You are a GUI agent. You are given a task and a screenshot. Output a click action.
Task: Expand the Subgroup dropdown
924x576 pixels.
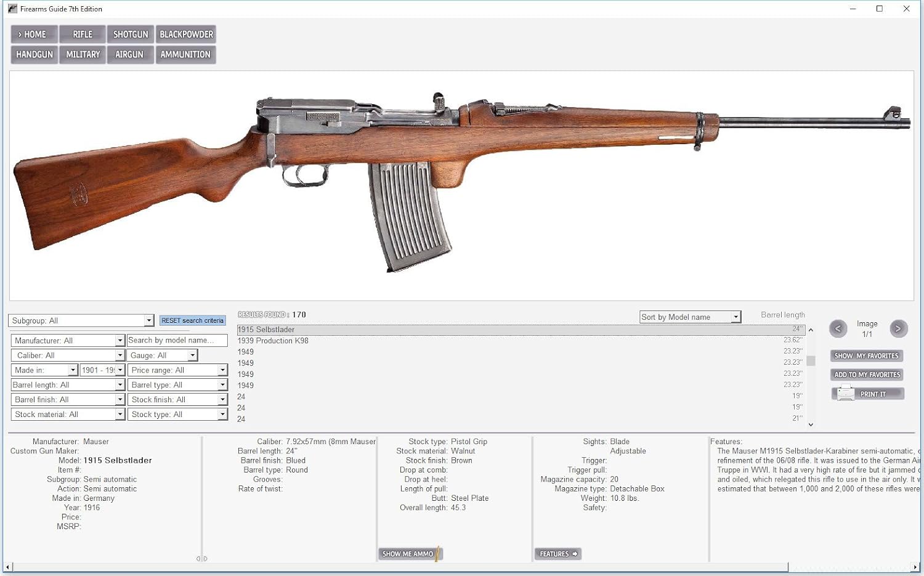click(x=81, y=320)
